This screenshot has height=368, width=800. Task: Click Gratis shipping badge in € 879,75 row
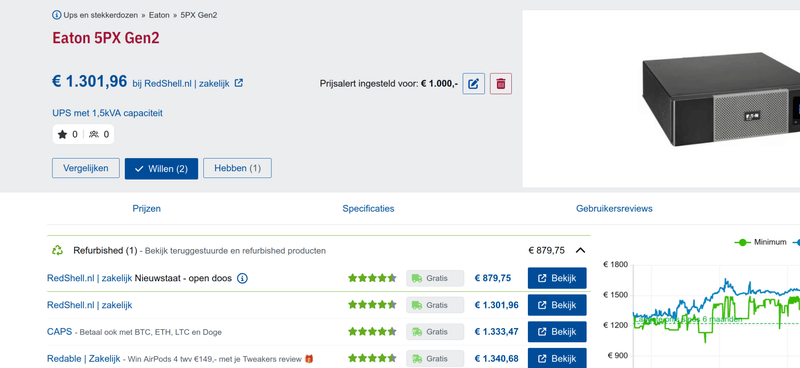click(435, 278)
